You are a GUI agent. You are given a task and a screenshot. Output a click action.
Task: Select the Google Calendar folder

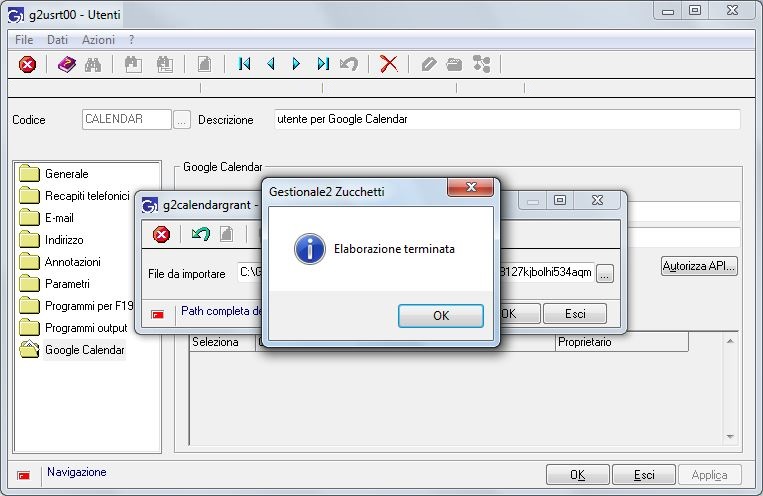pyautogui.click(x=72, y=349)
